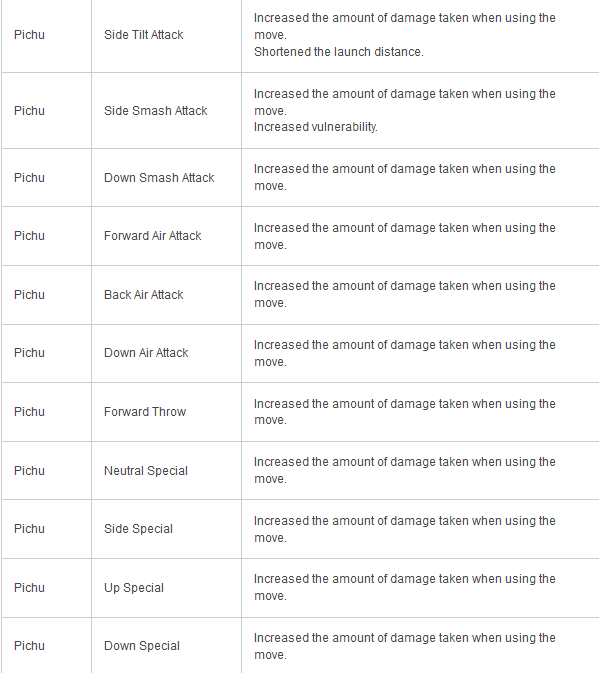Viewport: 599px width, 673px height.
Task: Click the Neutral Special change description
Action: point(405,470)
